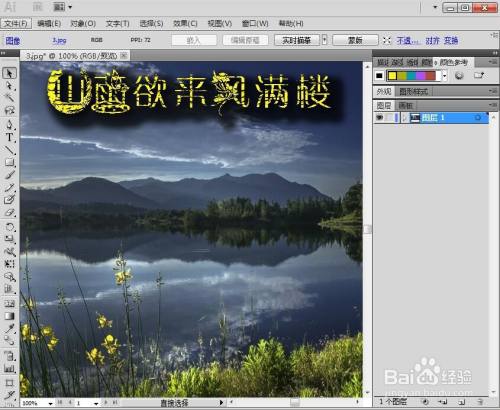Viewport: 500px width, 410px height.
Task: Click target circle on 图层 1 row
Action: coord(478,118)
